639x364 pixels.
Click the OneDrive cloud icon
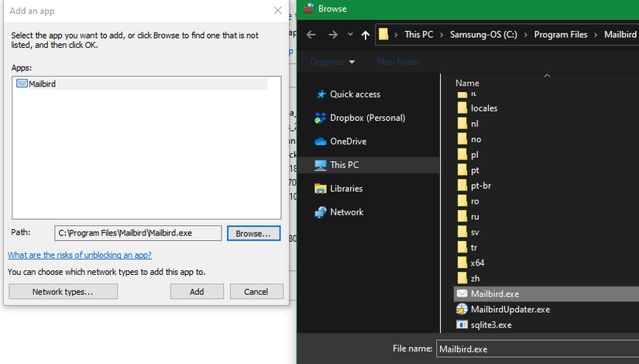click(321, 142)
